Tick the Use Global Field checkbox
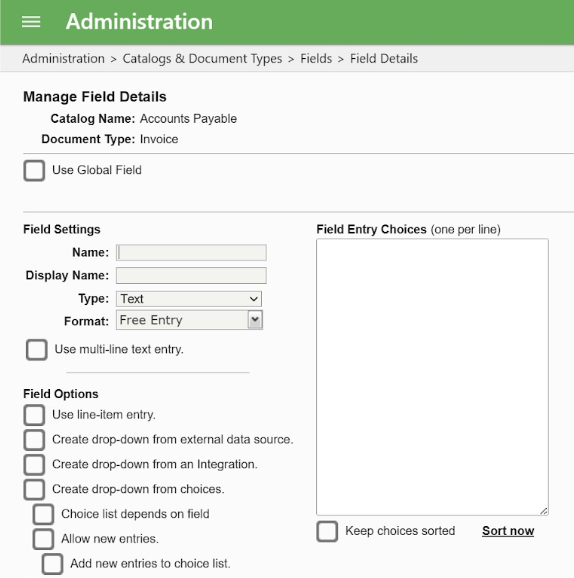 coord(34,171)
